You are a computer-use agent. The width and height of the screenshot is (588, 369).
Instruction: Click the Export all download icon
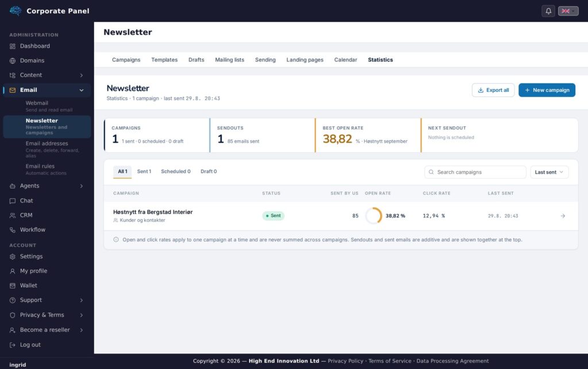(481, 90)
